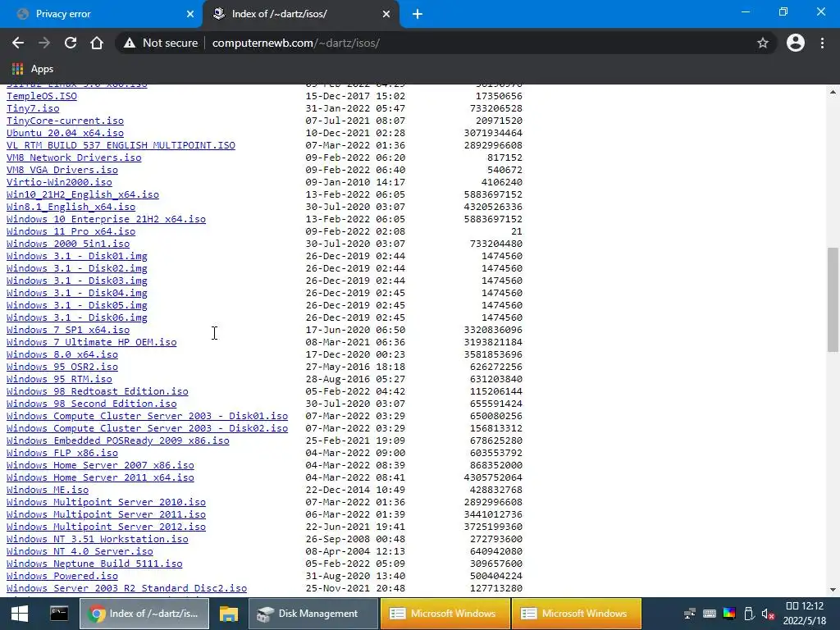Open the Apps bookmarks shortcut
The width and height of the screenshot is (840, 630).
[33, 69]
